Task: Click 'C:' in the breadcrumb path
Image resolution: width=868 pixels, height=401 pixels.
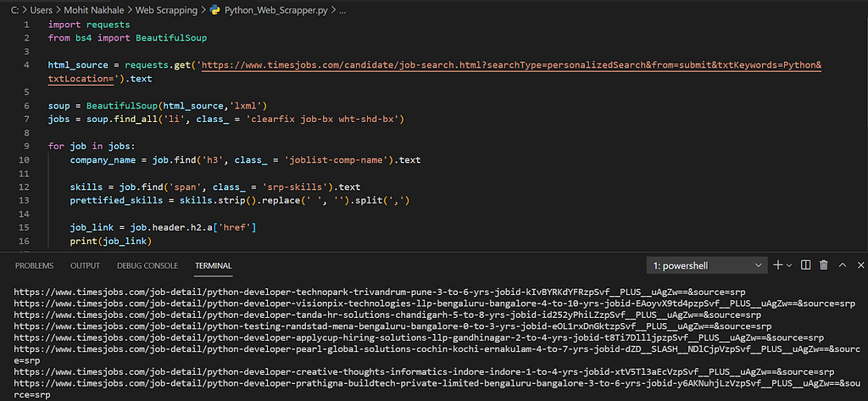Action: (x=15, y=11)
